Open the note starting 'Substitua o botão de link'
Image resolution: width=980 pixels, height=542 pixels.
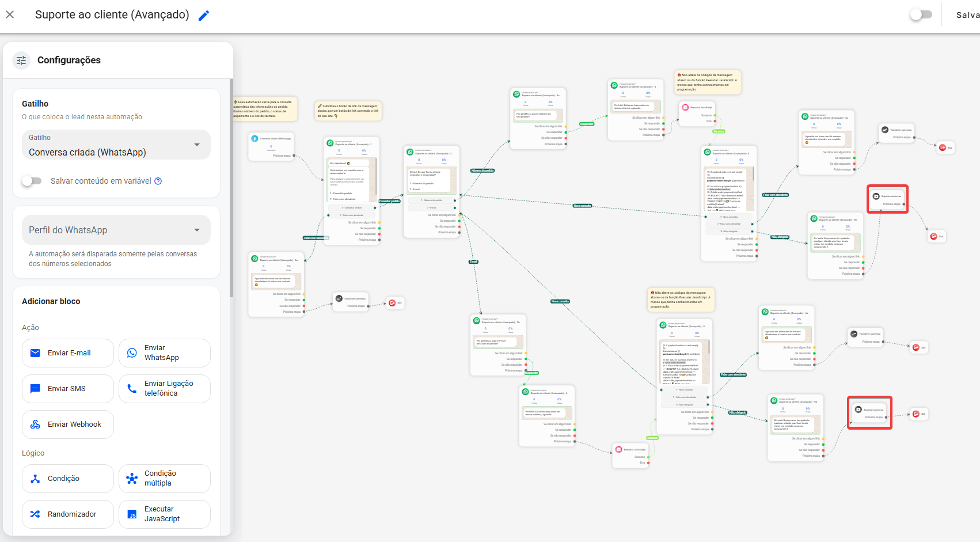[348, 111]
